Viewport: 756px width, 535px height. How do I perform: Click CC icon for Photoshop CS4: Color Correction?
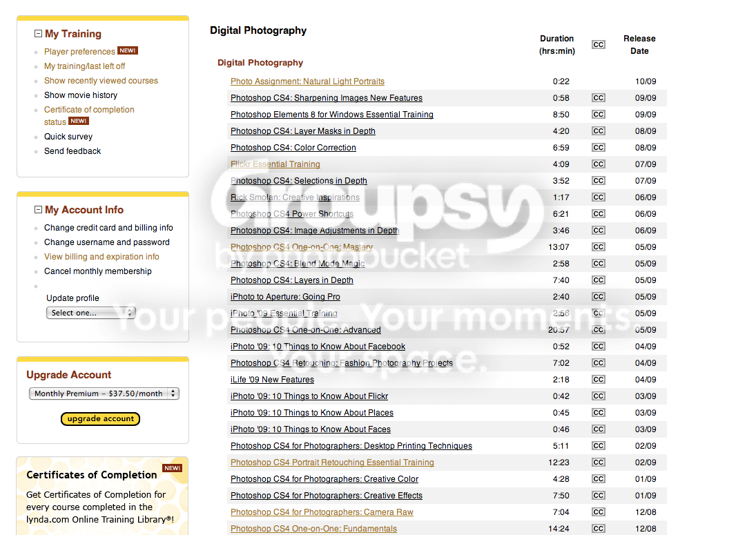point(599,148)
